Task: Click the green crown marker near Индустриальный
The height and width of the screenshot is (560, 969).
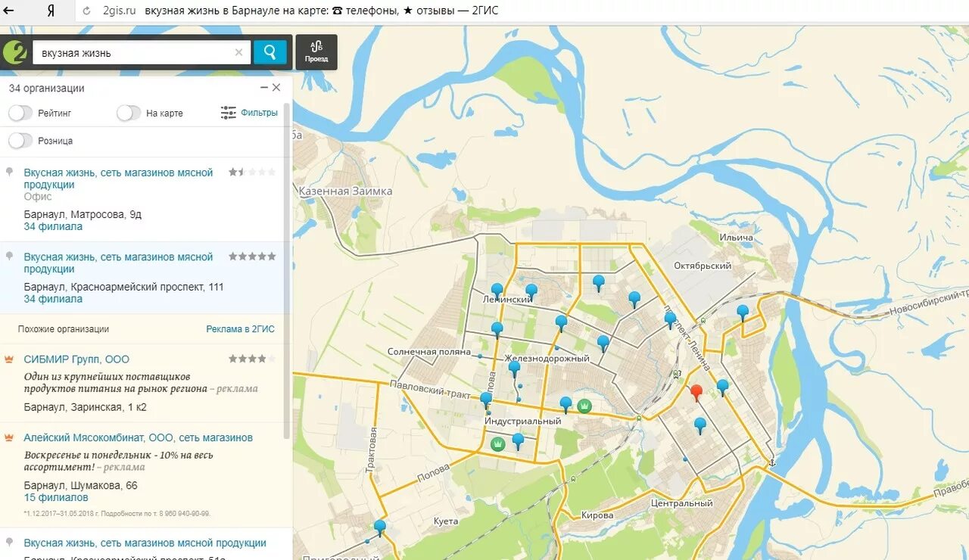Action: [584, 406]
